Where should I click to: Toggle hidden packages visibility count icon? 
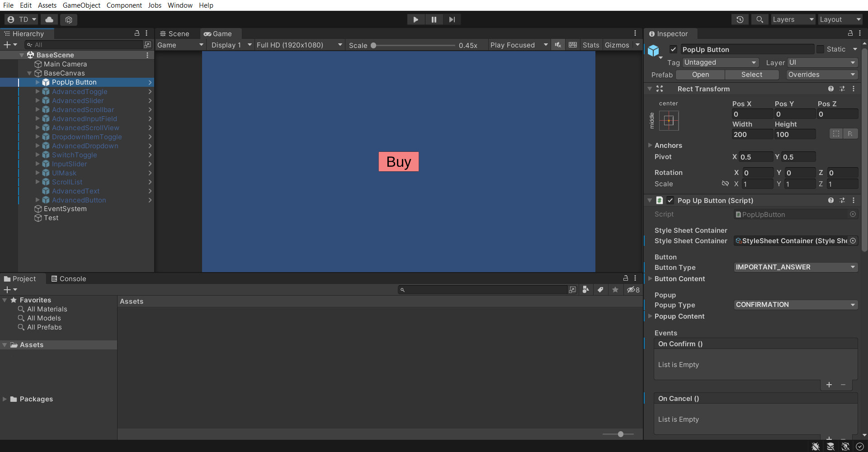coord(633,290)
